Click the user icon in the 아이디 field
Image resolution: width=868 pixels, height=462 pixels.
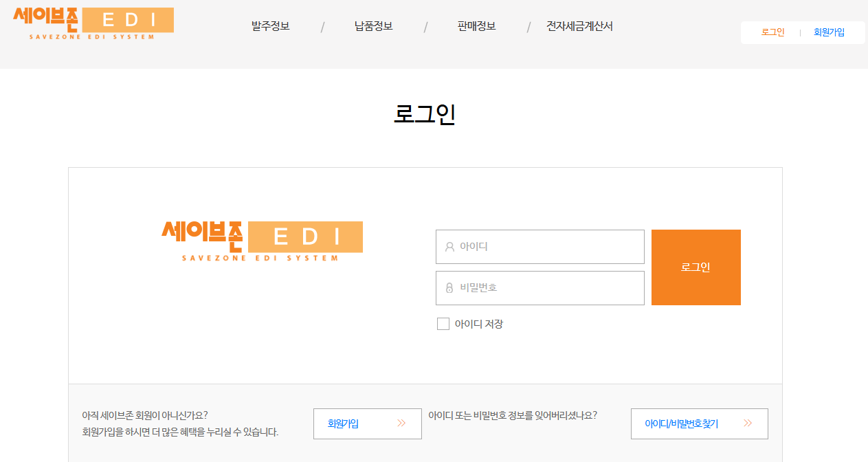(x=449, y=247)
